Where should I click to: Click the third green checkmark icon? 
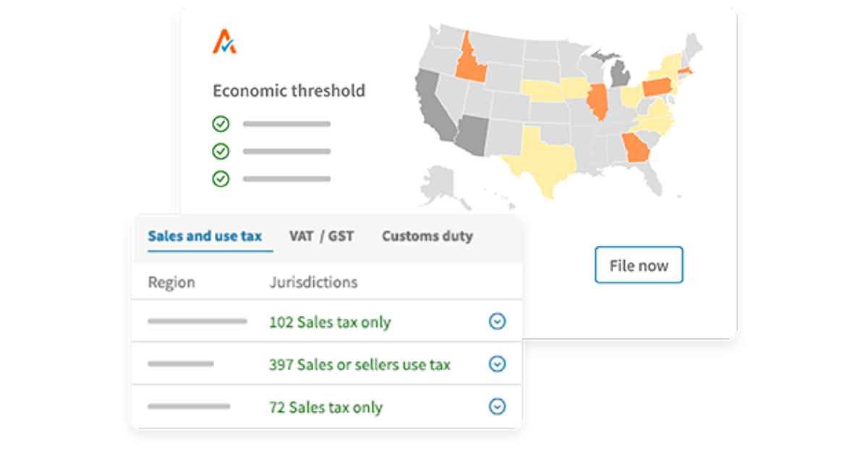[x=219, y=178]
